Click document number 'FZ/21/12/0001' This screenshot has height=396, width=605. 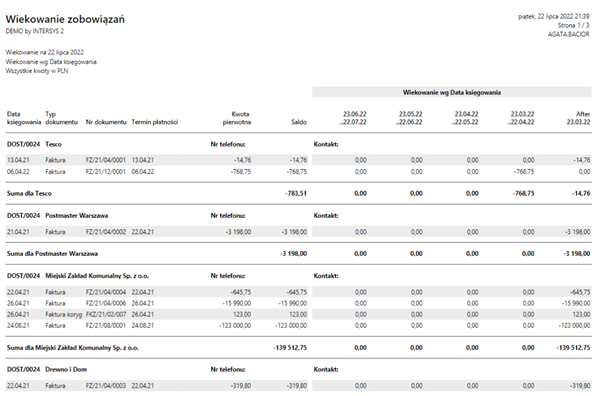(x=106, y=171)
